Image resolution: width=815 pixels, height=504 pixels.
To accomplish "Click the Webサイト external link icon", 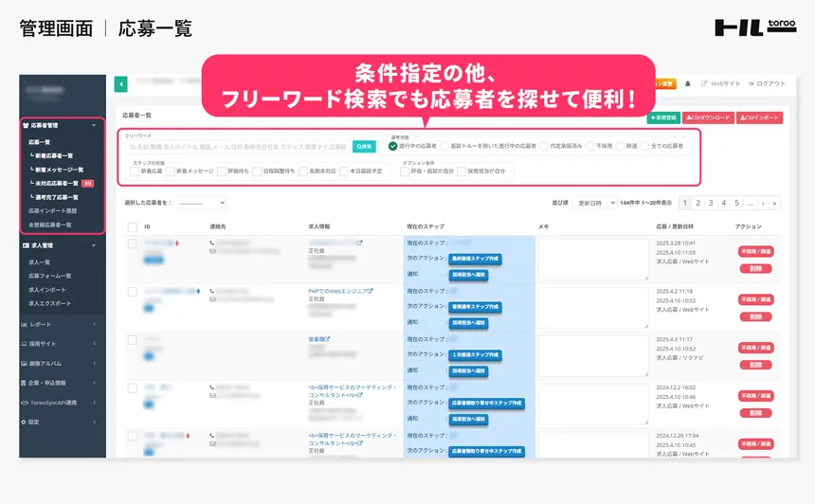I will tap(704, 83).
